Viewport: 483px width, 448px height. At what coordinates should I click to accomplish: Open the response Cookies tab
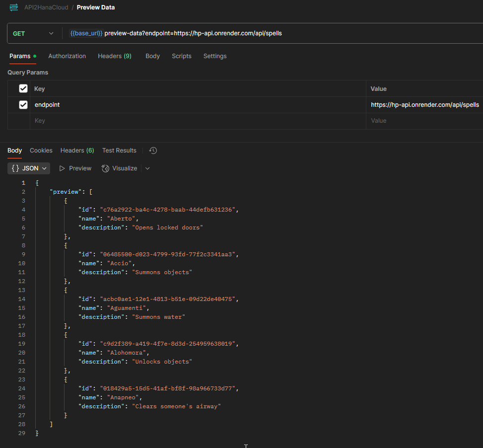[x=41, y=150]
